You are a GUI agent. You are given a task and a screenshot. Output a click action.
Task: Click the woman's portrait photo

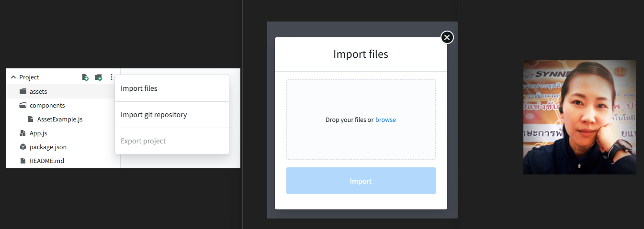pyautogui.click(x=579, y=117)
